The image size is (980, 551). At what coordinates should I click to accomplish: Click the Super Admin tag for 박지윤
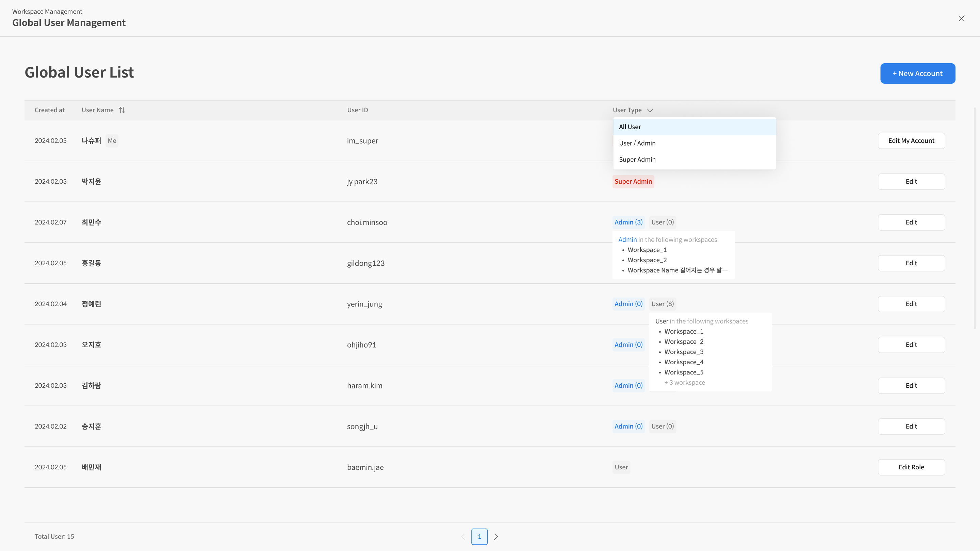pos(633,181)
